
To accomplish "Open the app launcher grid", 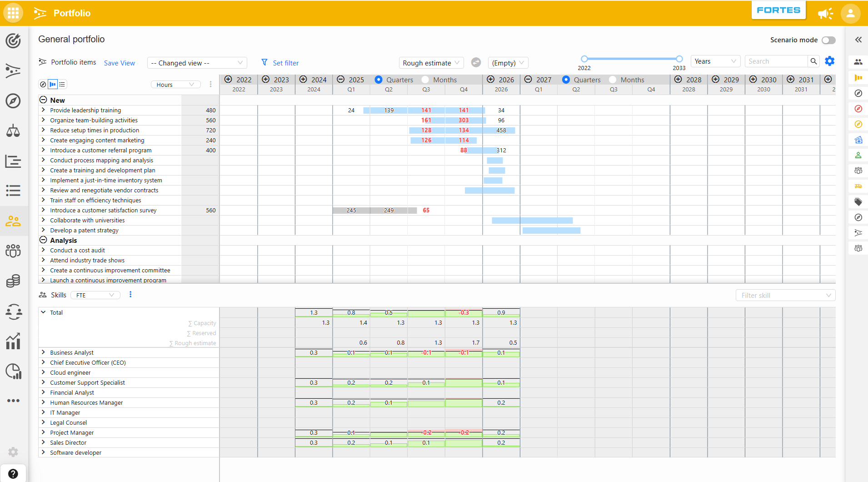I will click(x=13, y=13).
